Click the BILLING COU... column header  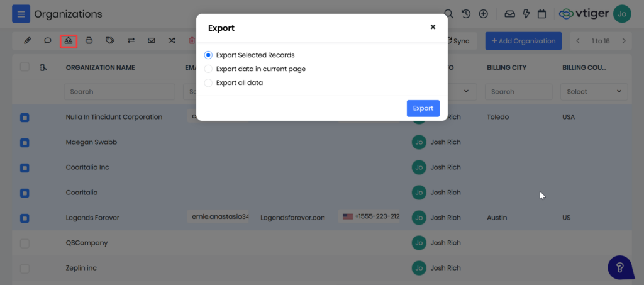[584, 67]
